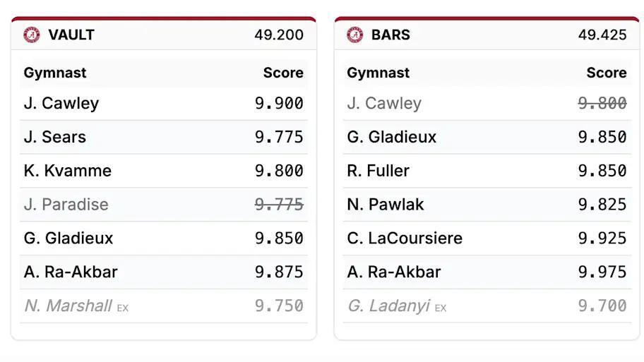Click R. Fuller in the Bars list
Image resolution: width=644 pixels, height=362 pixels.
[x=378, y=171]
